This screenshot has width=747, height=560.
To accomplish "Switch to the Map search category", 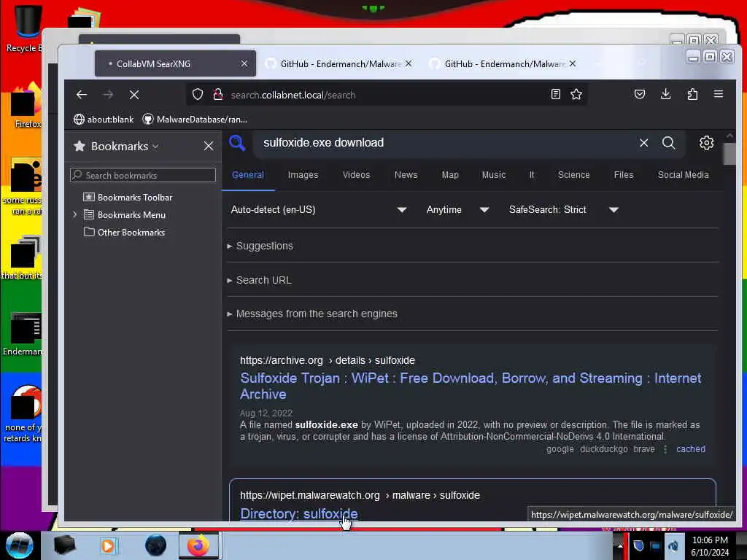I will click(449, 175).
